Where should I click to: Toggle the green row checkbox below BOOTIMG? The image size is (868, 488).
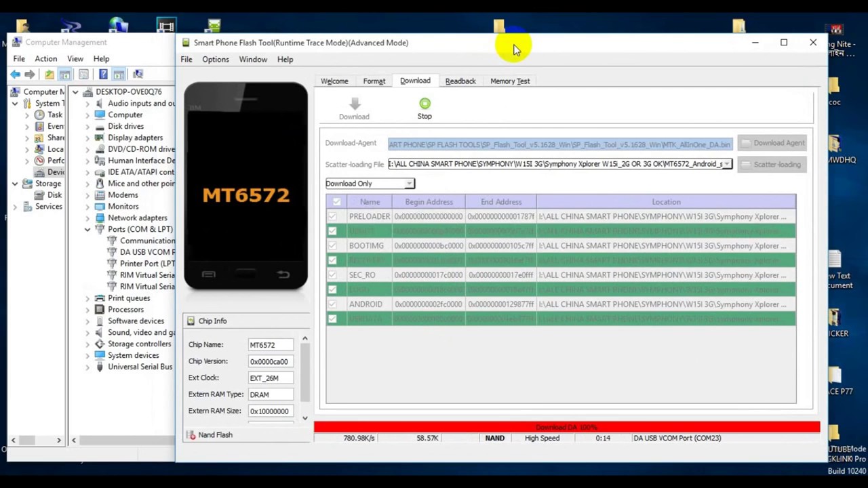(332, 260)
